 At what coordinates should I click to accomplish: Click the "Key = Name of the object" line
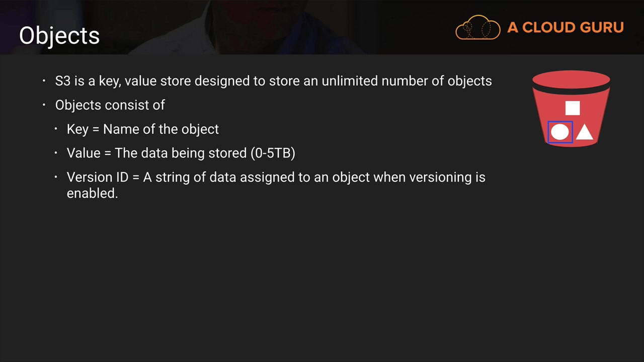pos(143,129)
